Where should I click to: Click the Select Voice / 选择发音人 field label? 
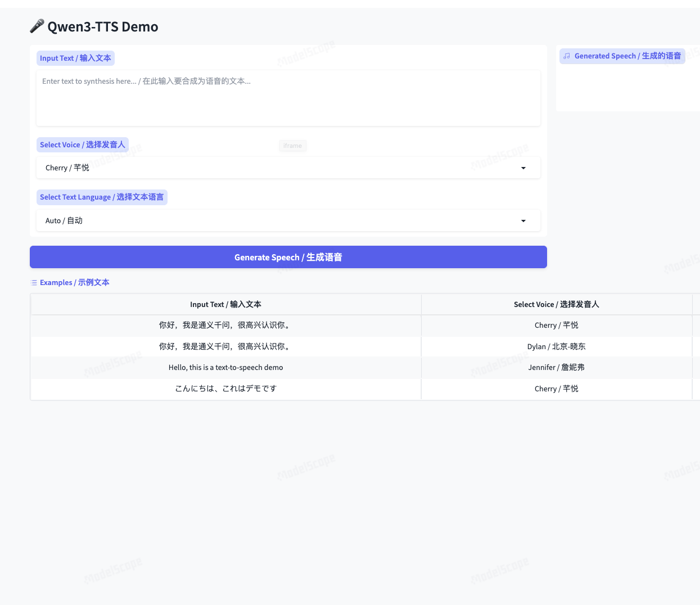pyautogui.click(x=83, y=145)
